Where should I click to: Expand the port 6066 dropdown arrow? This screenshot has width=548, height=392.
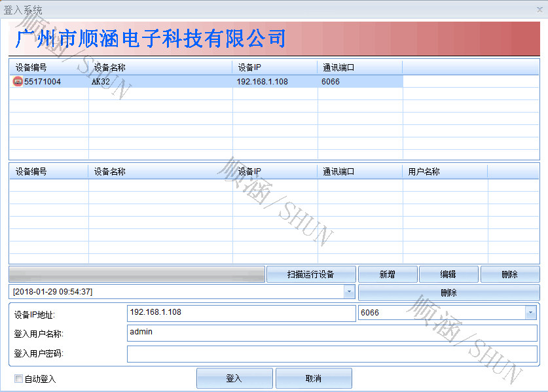530,312
